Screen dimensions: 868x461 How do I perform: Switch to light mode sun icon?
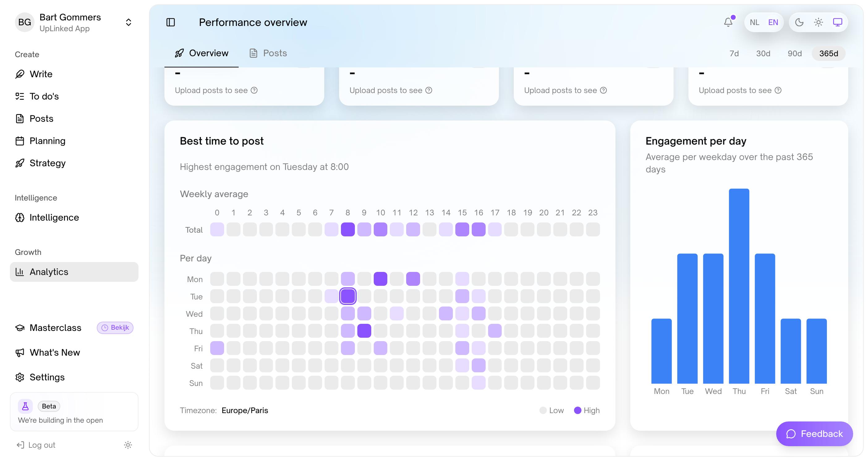(819, 22)
